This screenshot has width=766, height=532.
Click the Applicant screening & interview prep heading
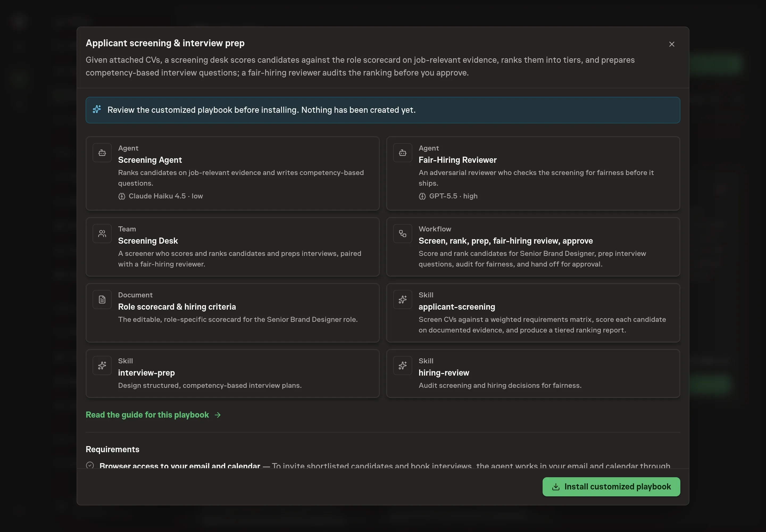click(165, 43)
